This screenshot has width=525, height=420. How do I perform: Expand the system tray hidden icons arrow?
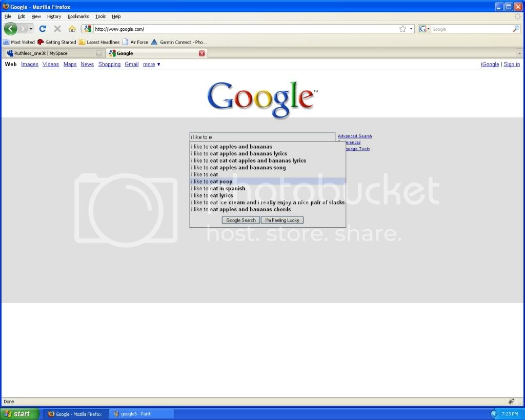pos(495,414)
